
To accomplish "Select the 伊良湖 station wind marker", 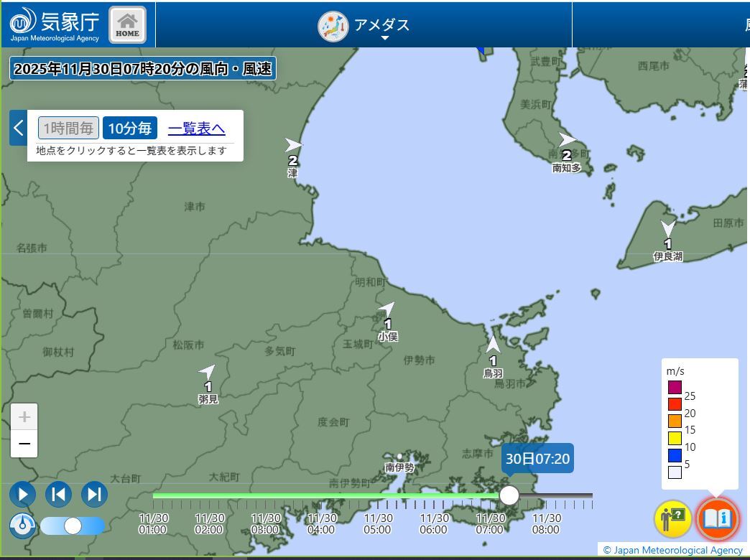I will 668,230.
